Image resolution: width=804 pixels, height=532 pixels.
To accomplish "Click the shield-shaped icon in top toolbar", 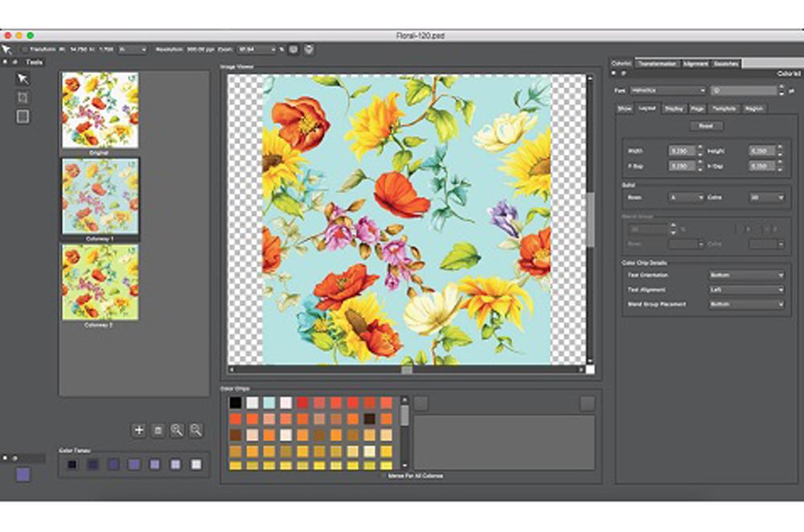I will pos(309,49).
